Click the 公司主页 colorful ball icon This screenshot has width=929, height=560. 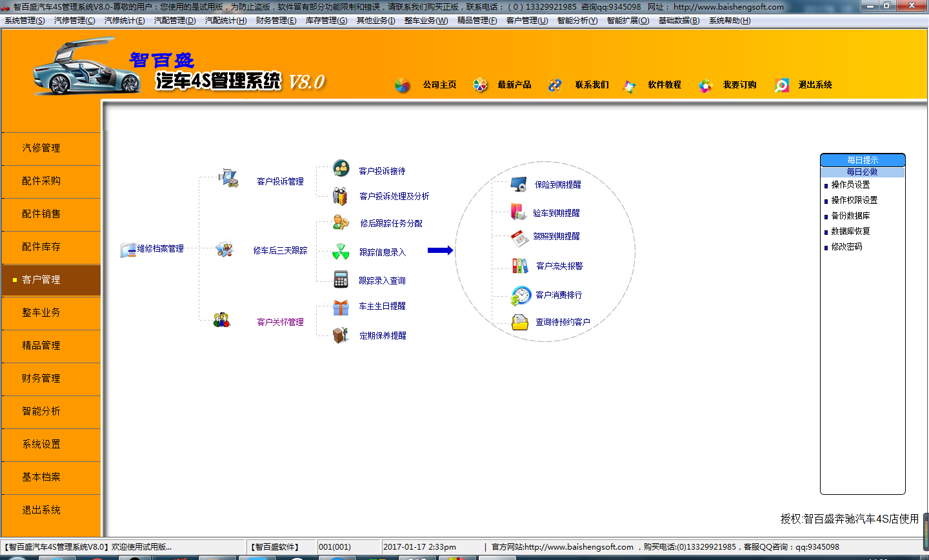pyautogui.click(x=402, y=85)
